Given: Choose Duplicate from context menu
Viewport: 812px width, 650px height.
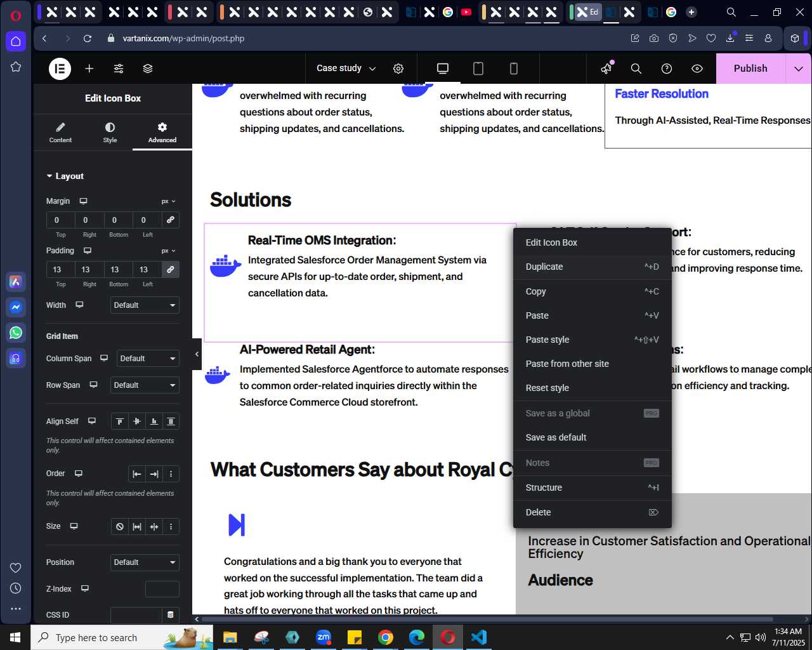Looking at the screenshot, I should [593, 267].
